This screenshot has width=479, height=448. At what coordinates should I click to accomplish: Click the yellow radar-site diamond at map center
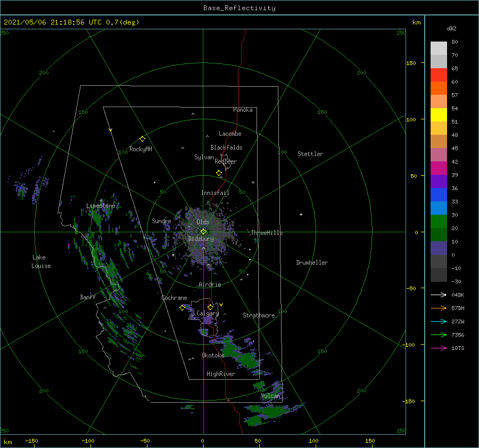tap(203, 232)
